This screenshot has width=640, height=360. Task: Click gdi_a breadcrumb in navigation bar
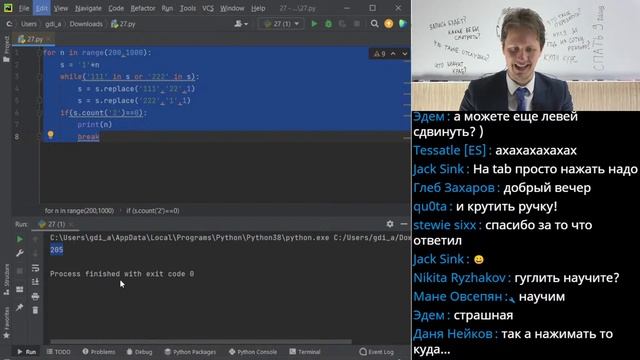(53, 24)
